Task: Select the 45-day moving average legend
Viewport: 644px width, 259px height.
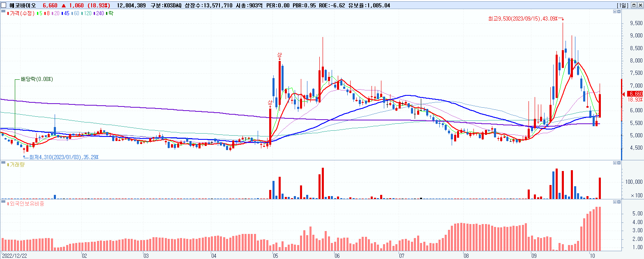Action: [65, 14]
